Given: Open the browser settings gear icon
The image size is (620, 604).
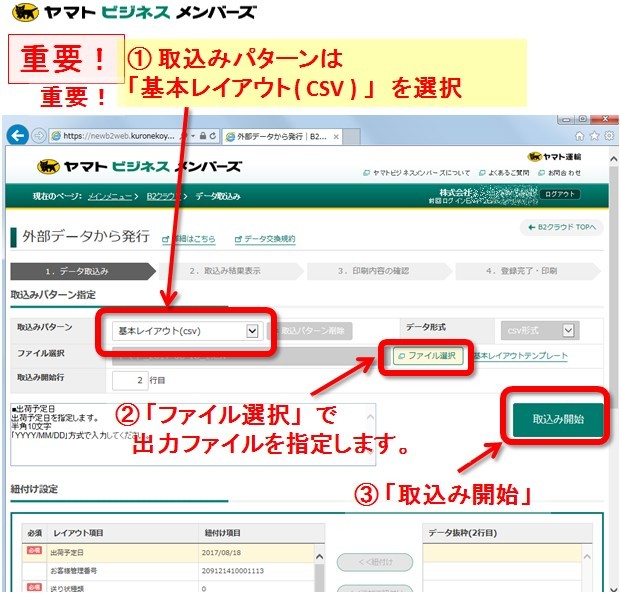Looking at the screenshot, I should coord(609,136).
